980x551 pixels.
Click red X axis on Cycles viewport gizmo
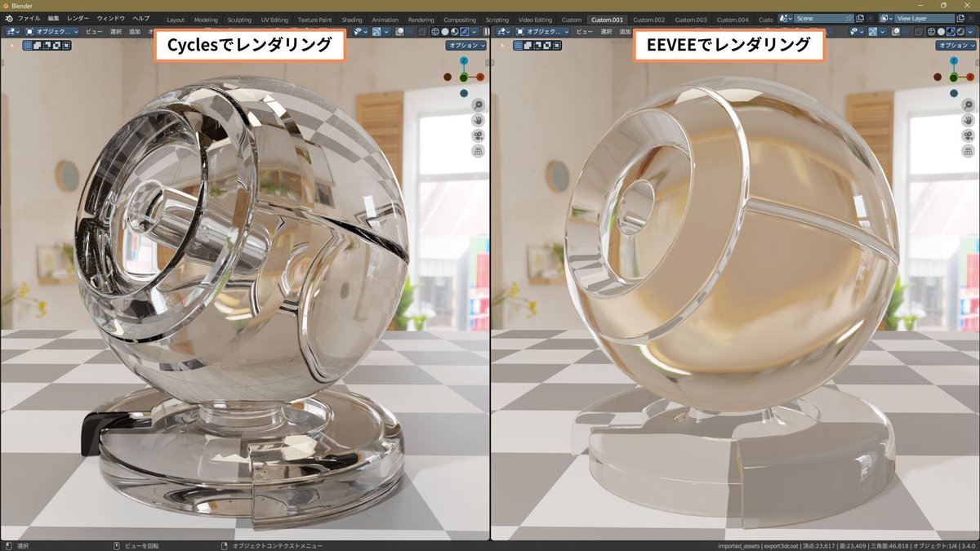pos(480,77)
